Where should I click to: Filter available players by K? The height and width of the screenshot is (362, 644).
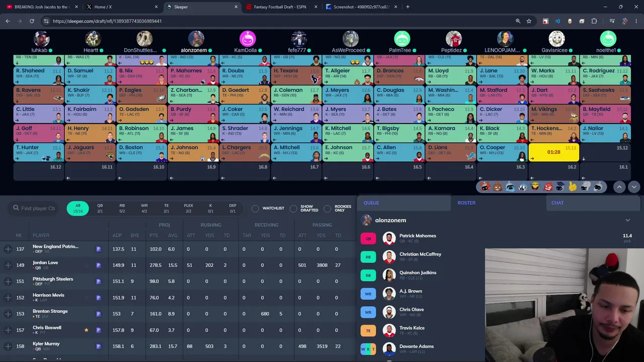[211, 208]
